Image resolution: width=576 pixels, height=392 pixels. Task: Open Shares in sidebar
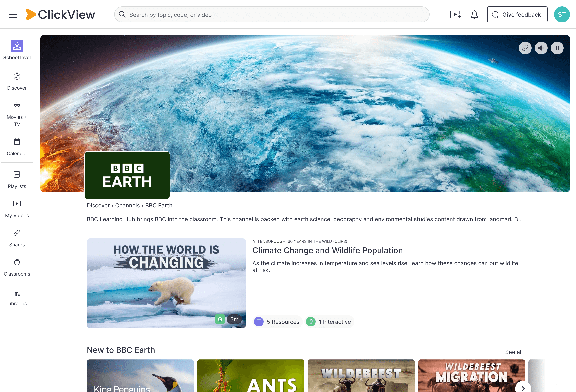[x=17, y=238]
